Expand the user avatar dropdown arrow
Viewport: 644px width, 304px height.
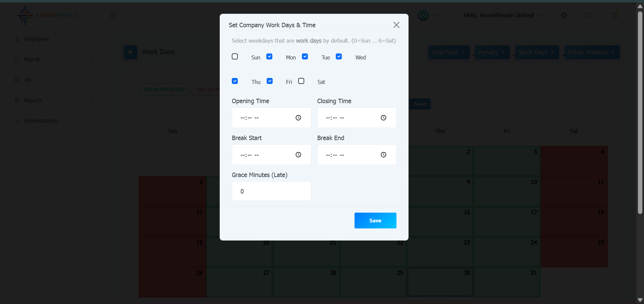click(x=435, y=15)
